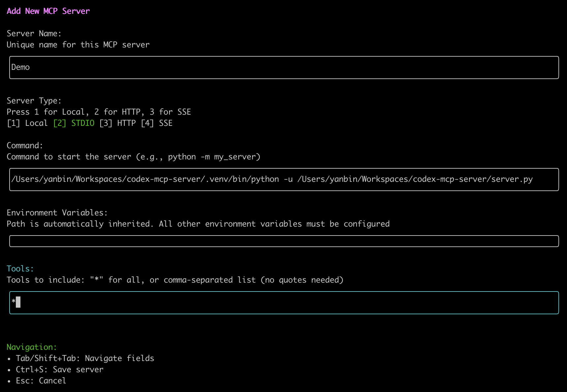The width and height of the screenshot is (567, 392).
Task: Click the Tab/Shift+Tab Navigate fields hint
Action: click(x=85, y=358)
